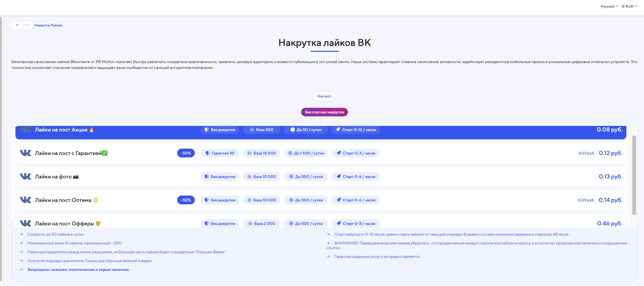Click the 0.13 руб. price

(x=610, y=176)
